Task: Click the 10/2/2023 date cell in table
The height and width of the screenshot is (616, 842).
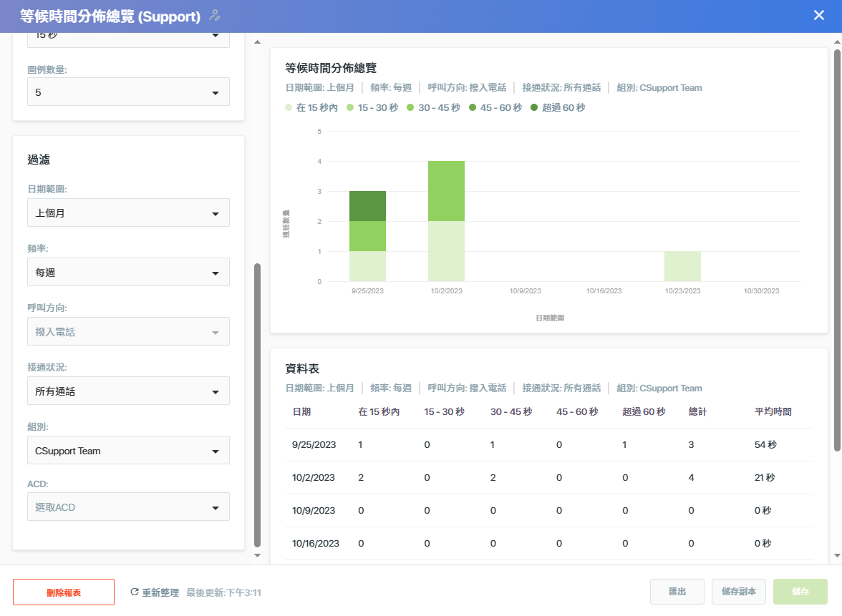Action: pyautogui.click(x=314, y=478)
